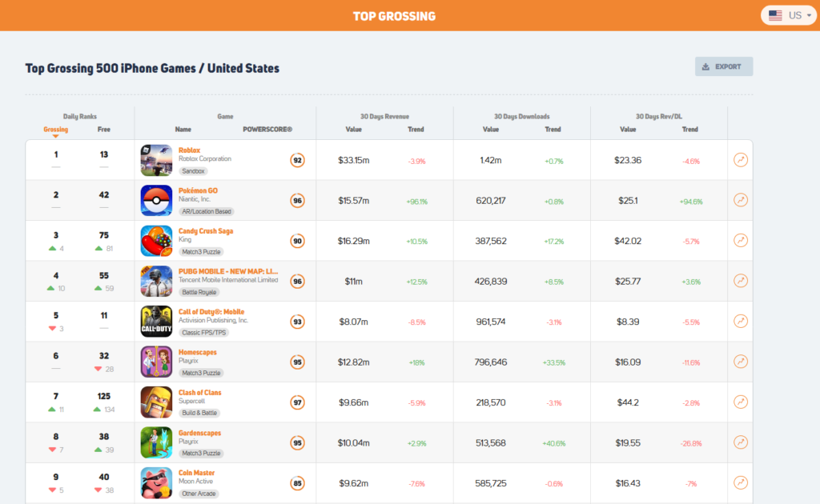
Task: Sort by 30 Days Rev/DL Value column
Action: tap(628, 130)
